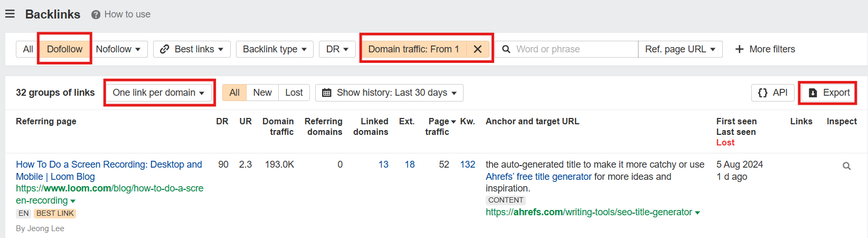This screenshot has width=868, height=238.
Task: Open the hamburger menu icon
Action: click(x=10, y=14)
